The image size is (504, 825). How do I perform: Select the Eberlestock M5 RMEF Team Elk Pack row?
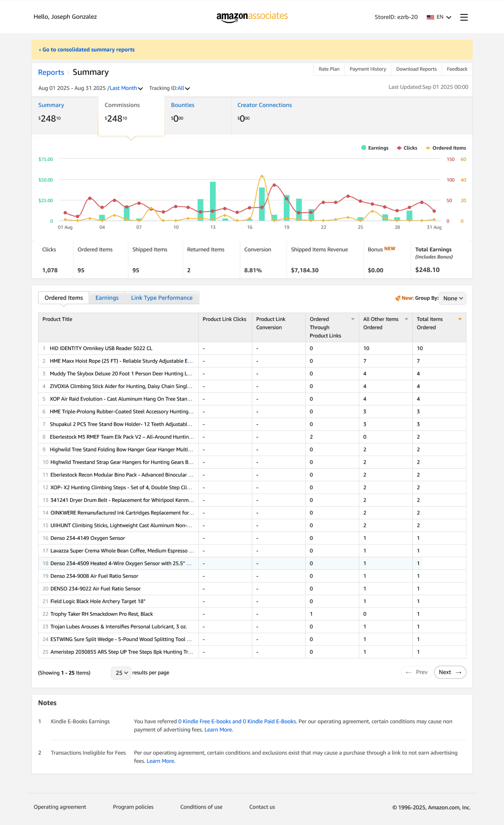point(252,437)
